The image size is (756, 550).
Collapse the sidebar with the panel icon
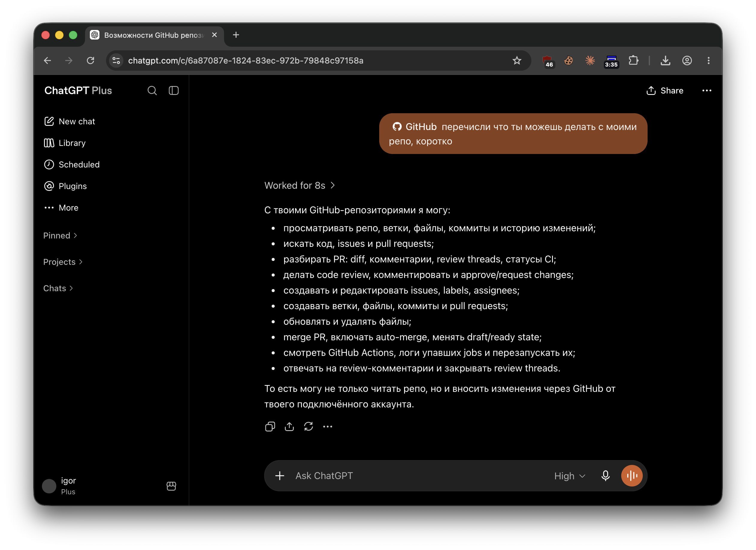(x=174, y=91)
